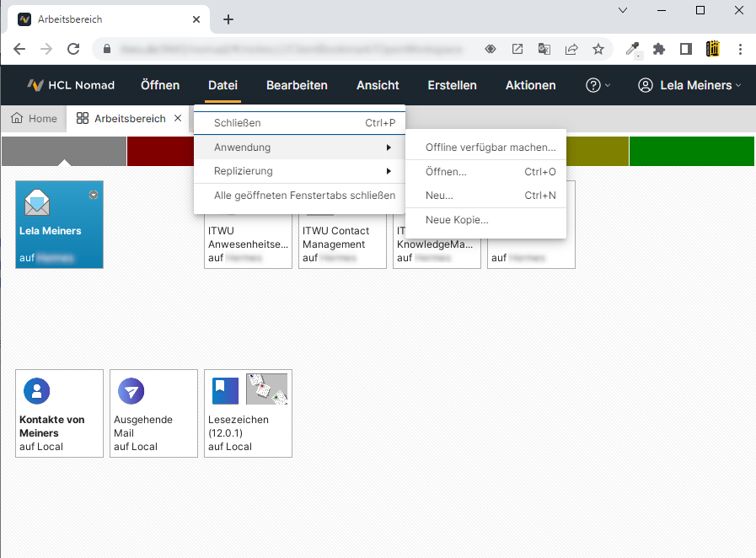Open the Bearbeiten menu
756x558 pixels.
[x=297, y=85]
